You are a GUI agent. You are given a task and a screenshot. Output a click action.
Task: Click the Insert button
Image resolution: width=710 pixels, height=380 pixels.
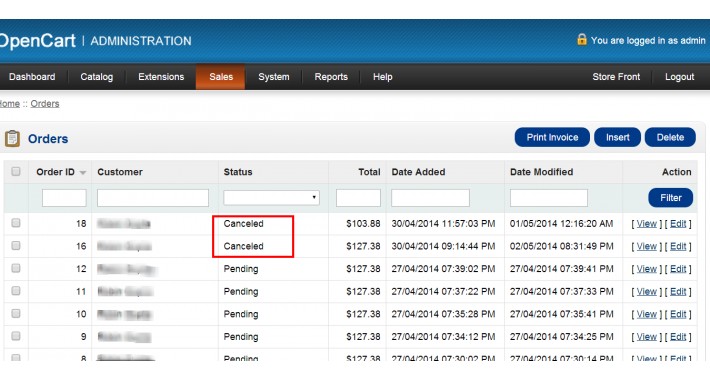click(618, 137)
